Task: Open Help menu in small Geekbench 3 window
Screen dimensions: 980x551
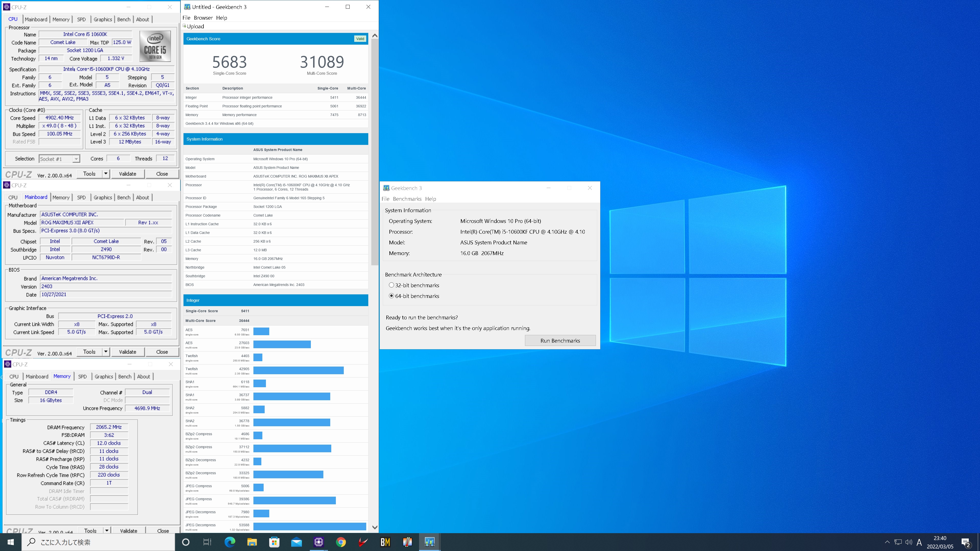Action: (431, 198)
